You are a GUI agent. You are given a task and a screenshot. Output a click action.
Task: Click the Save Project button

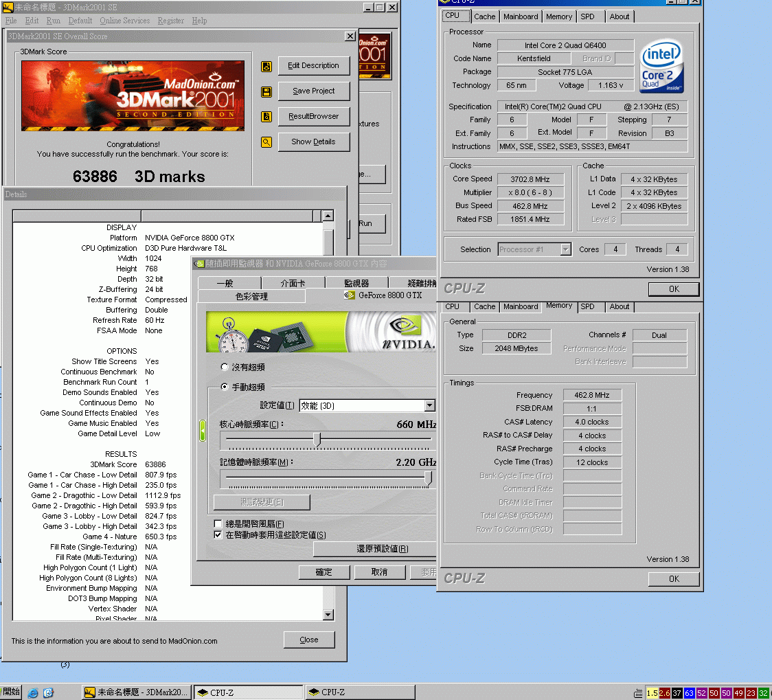click(x=314, y=91)
